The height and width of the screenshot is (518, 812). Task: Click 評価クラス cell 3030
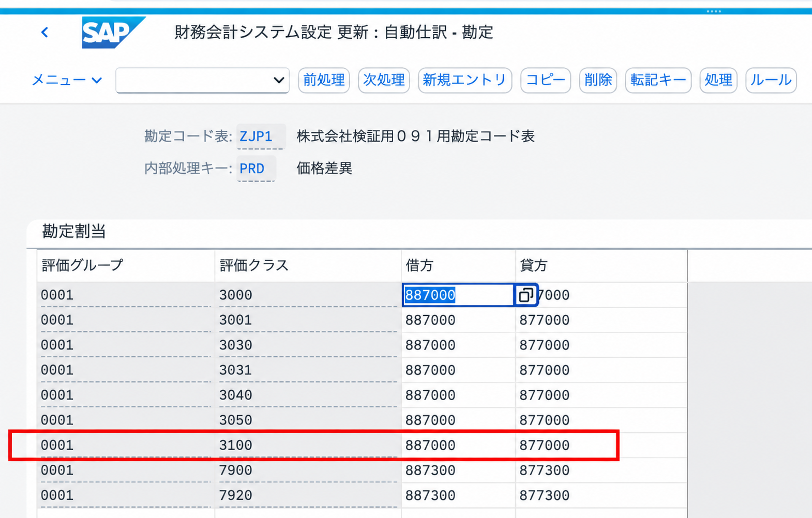(308, 345)
